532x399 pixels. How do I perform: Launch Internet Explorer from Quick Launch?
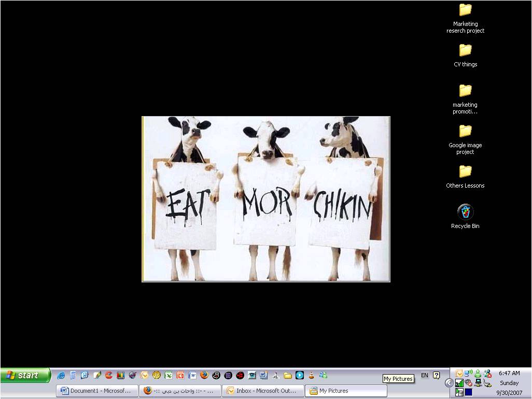pyautogui.click(x=61, y=375)
